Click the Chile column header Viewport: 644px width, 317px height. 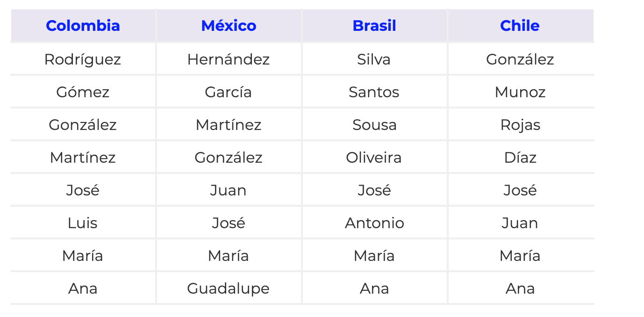tap(520, 26)
